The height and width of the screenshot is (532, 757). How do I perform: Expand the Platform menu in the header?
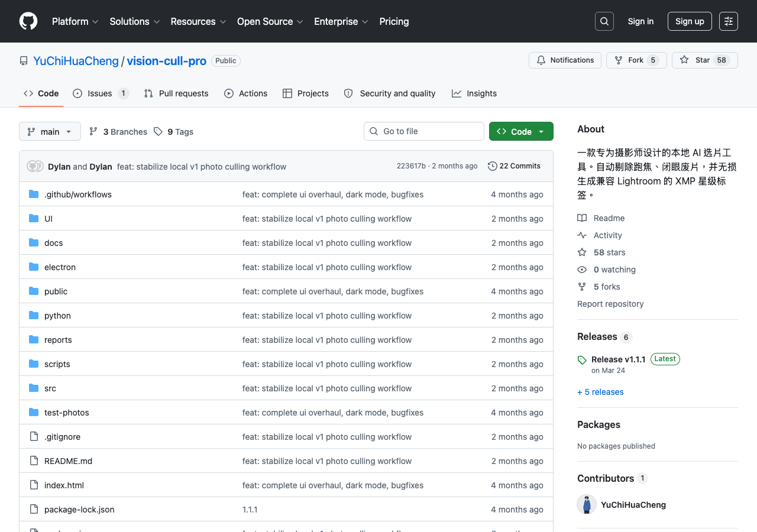[75, 21]
